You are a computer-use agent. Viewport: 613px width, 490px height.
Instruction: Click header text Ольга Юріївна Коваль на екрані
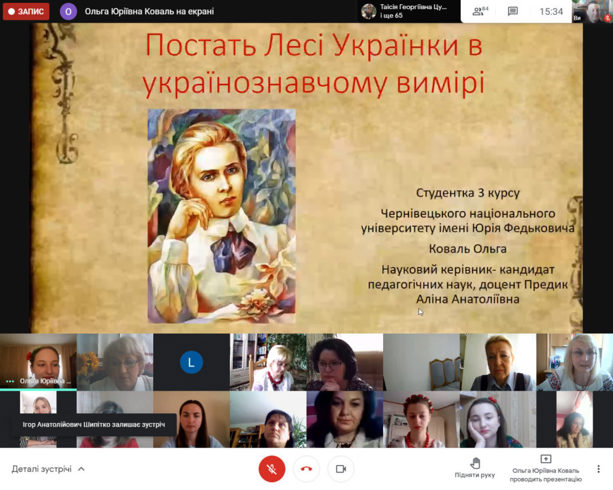pyautogui.click(x=149, y=11)
